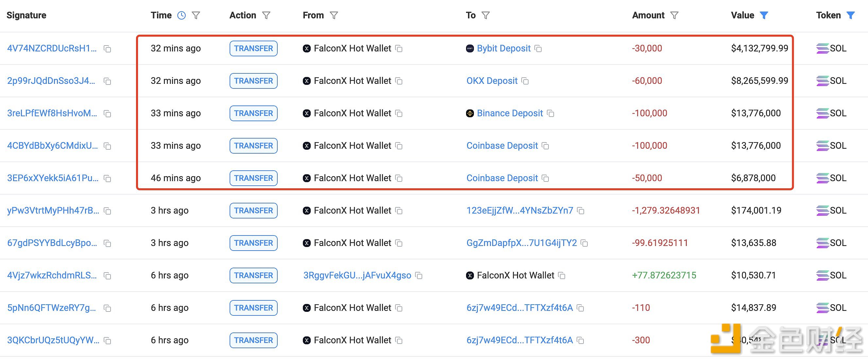Click the active Token filter icon
Image resolution: width=868 pixels, height=359 pixels.
851,15
